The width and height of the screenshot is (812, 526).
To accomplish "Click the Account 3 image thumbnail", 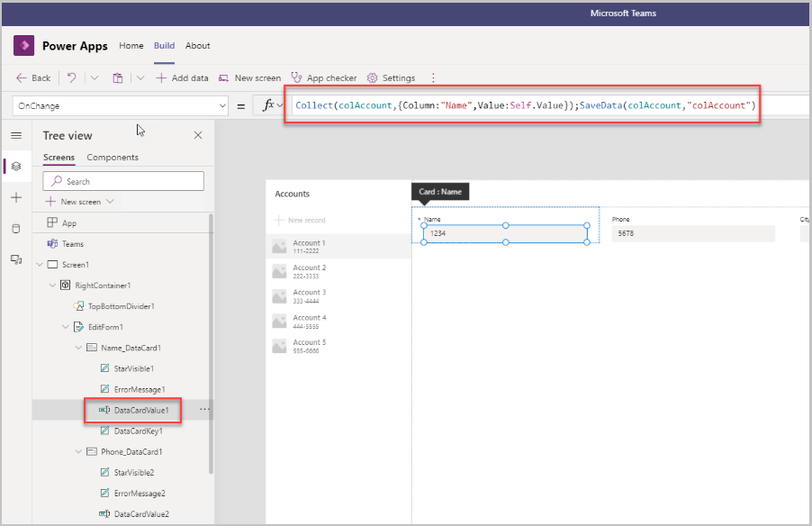I will 280,296.
